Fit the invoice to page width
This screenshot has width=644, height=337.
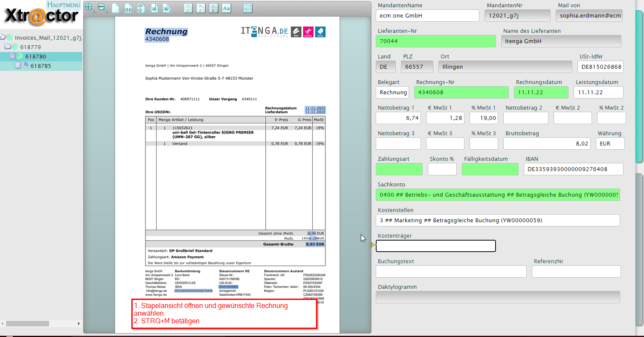coord(128,8)
